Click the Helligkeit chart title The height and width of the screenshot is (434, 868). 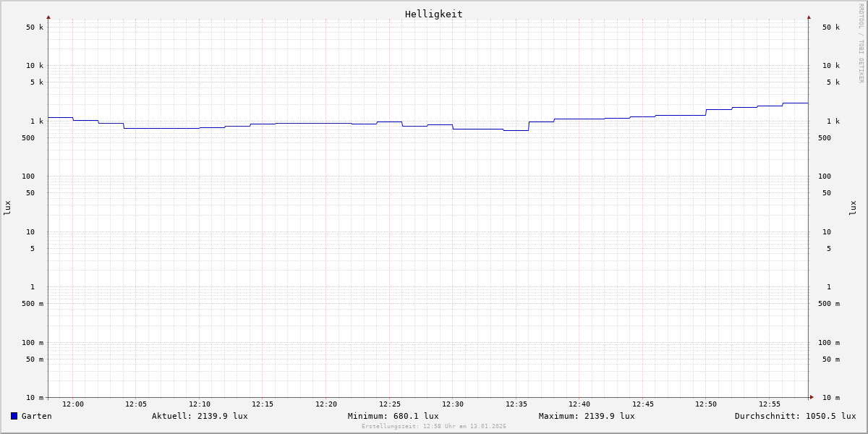433,14
